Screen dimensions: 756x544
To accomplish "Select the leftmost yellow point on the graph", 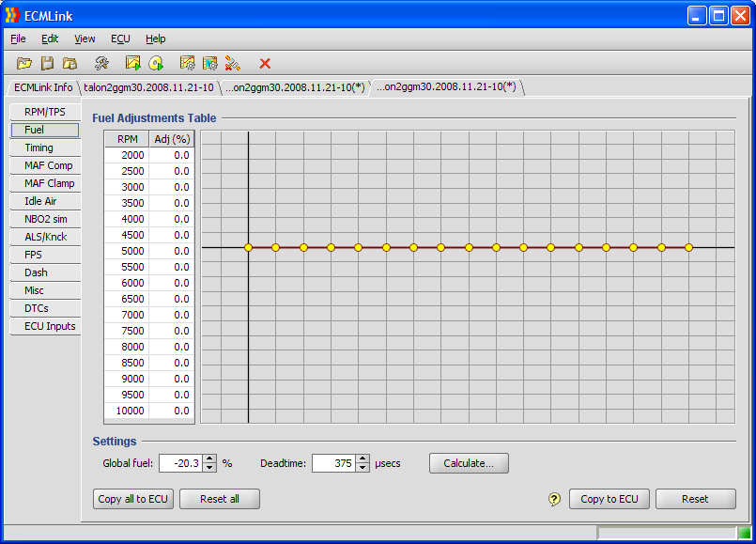I will coord(248,247).
